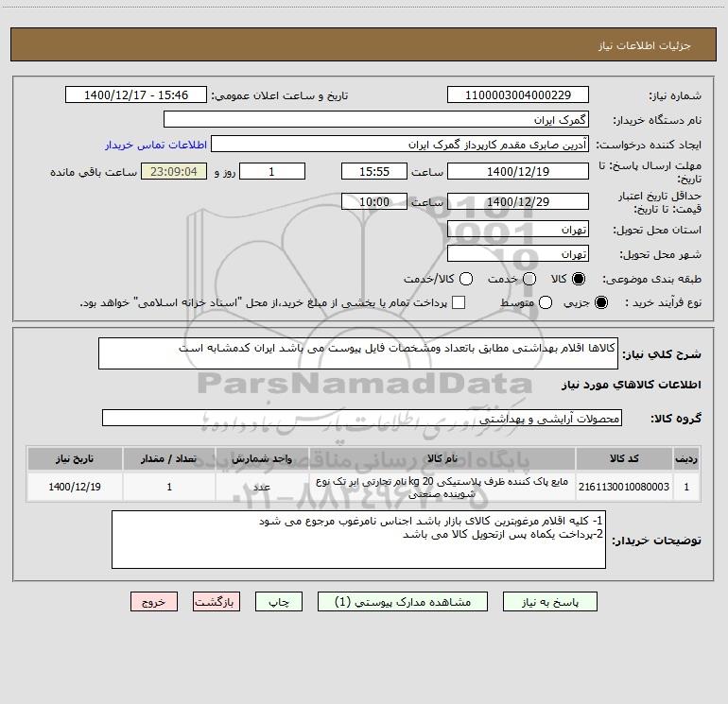The image size is (728, 704).
Task: Click the خروج exit button
Action: point(154,602)
